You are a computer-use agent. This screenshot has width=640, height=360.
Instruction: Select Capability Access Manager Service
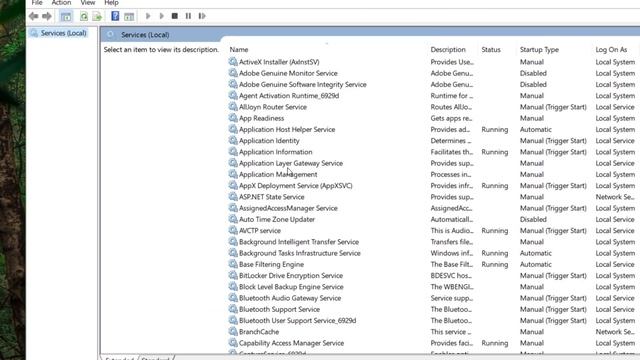tap(291, 343)
